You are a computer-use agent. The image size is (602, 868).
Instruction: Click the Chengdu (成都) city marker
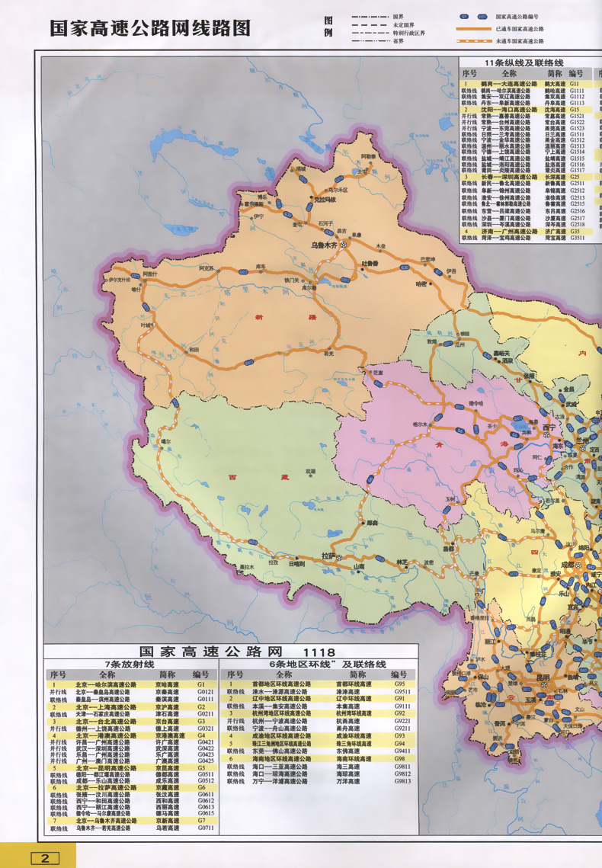click(579, 565)
